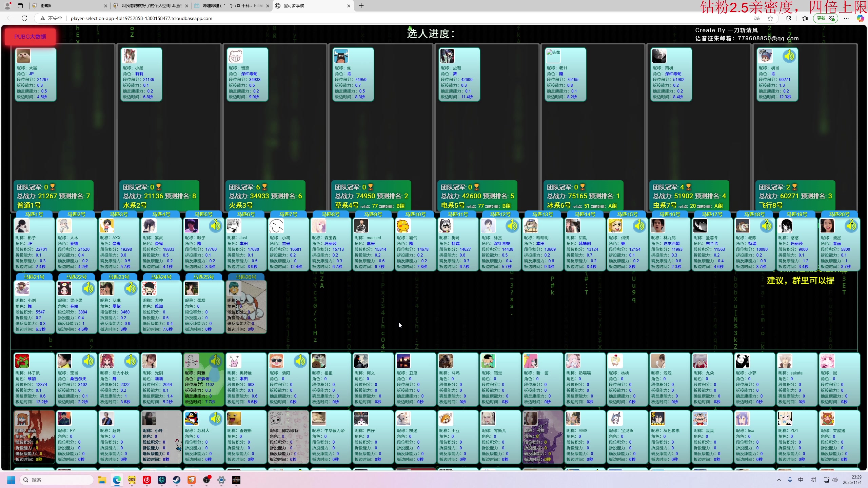Open Steam from the taskbar
The height and width of the screenshot is (488, 868).
177,480
